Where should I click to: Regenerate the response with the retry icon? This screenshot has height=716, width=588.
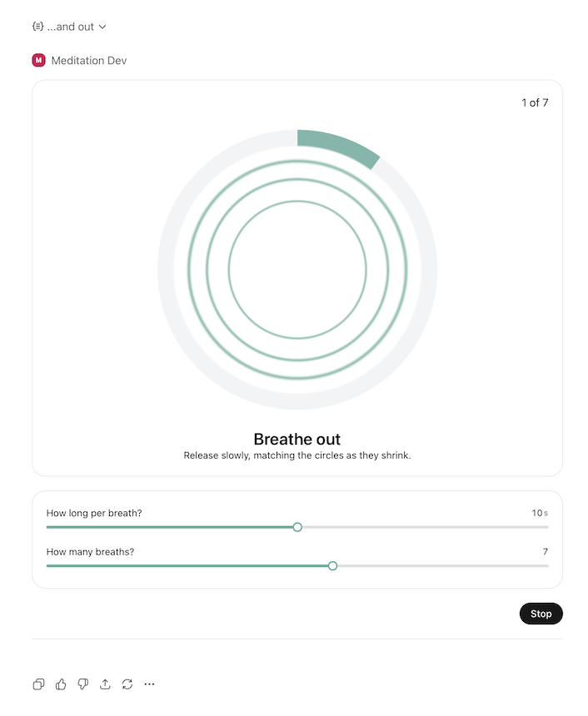127,684
